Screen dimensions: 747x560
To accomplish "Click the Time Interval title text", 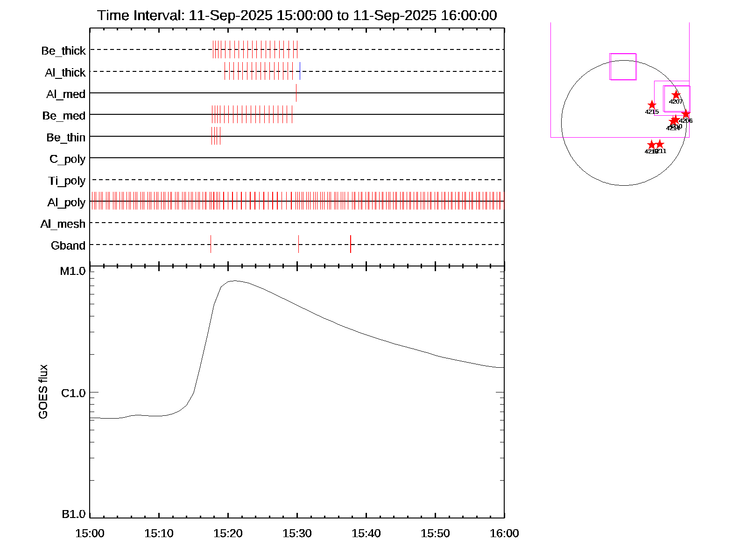I will coord(297,15).
